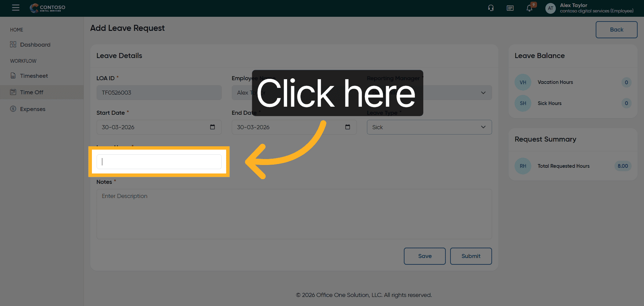644x306 pixels.
Task: Click the AT user avatar
Action: (550, 8)
